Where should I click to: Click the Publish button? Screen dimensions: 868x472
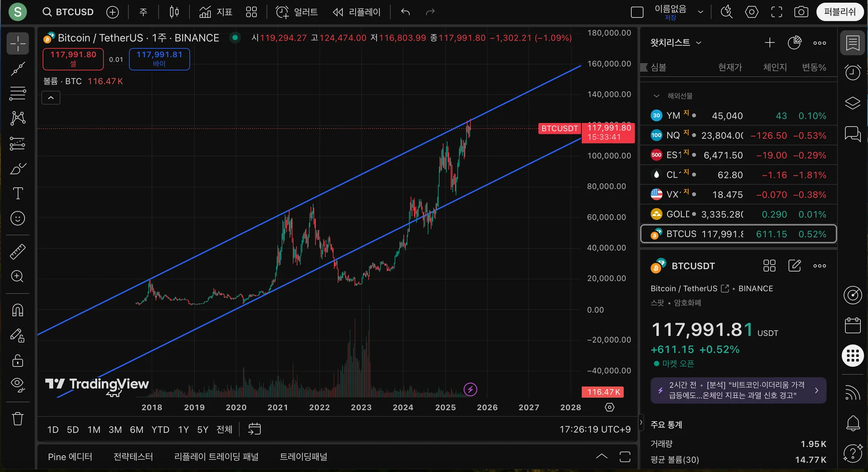(x=840, y=12)
